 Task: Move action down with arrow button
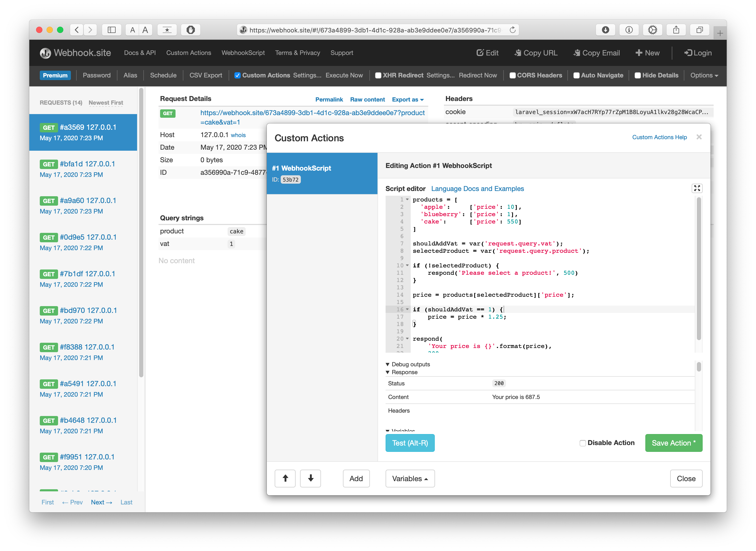point(310,478)
